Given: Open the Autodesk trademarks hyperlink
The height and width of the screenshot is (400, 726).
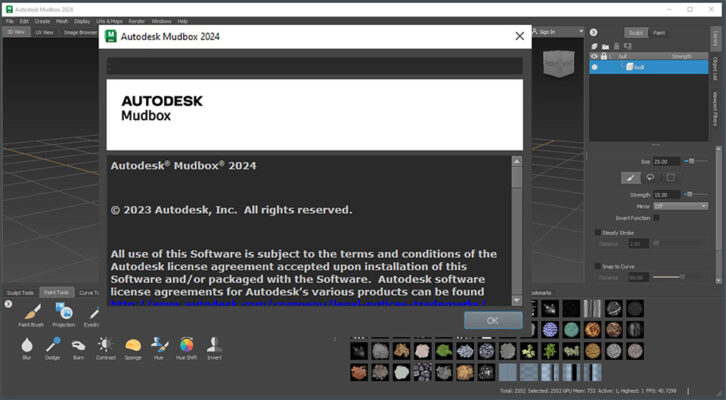Looking at the screenshot, I should (x=300, y=302).
